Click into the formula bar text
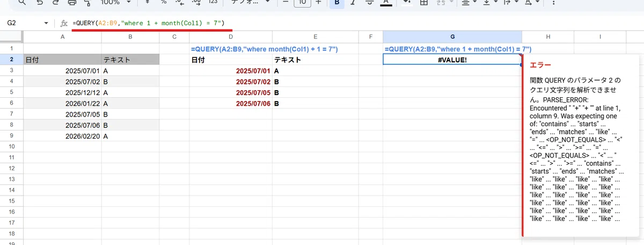Image resolution: width=644 pixels, height=245 pixels. (x=148, y=24)
